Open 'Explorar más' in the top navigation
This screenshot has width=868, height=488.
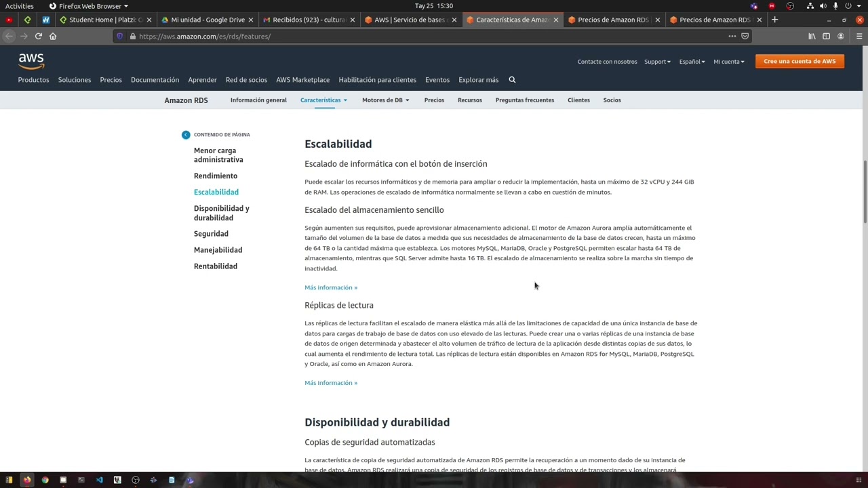pos(479,80)
